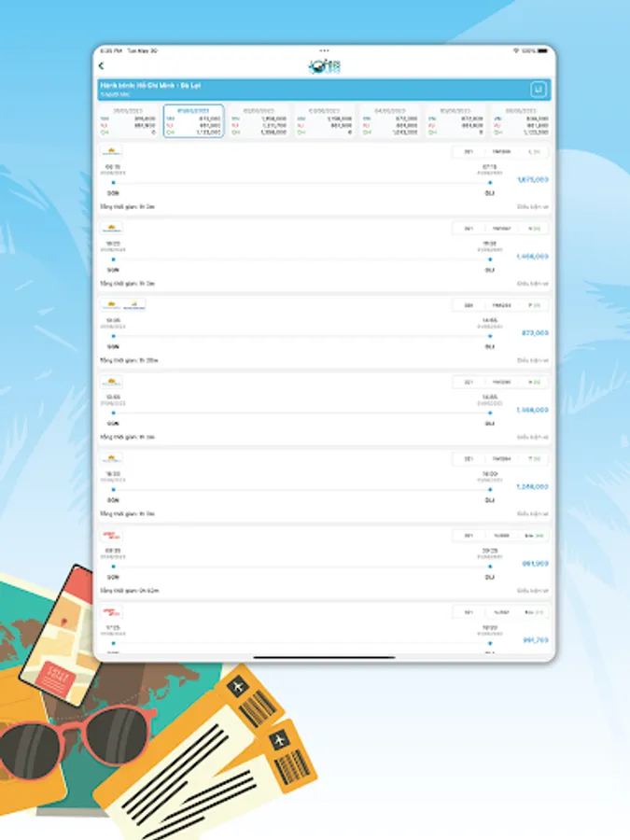Choose the 1,248,000 fare price
The height and width of the screenshot is (840, 630).
533,487
